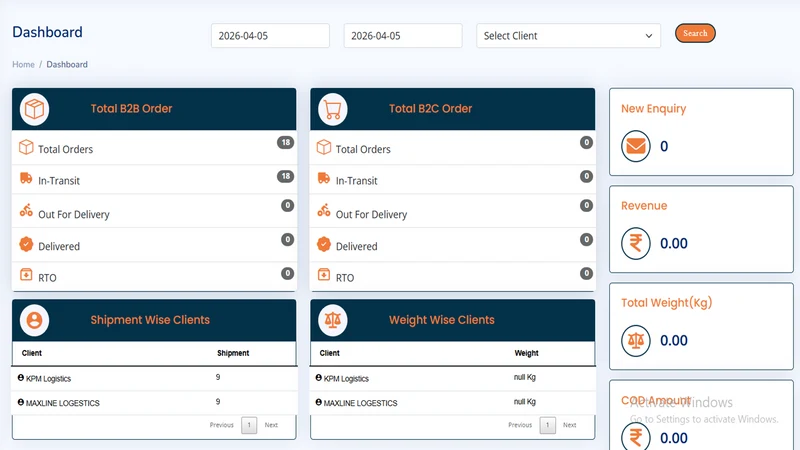Click the Total B2C Order heading
This screenshot has width=800, height=450.
[x=431, y=109]
